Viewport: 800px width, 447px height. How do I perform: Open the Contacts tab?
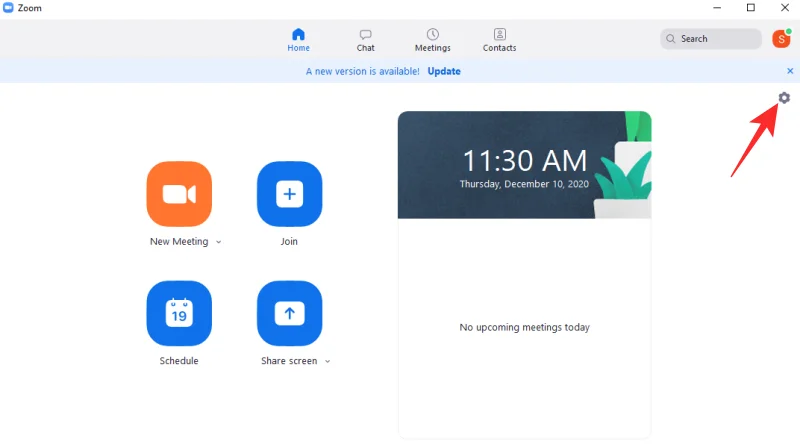pyautogui.click(x=499, y=40)
